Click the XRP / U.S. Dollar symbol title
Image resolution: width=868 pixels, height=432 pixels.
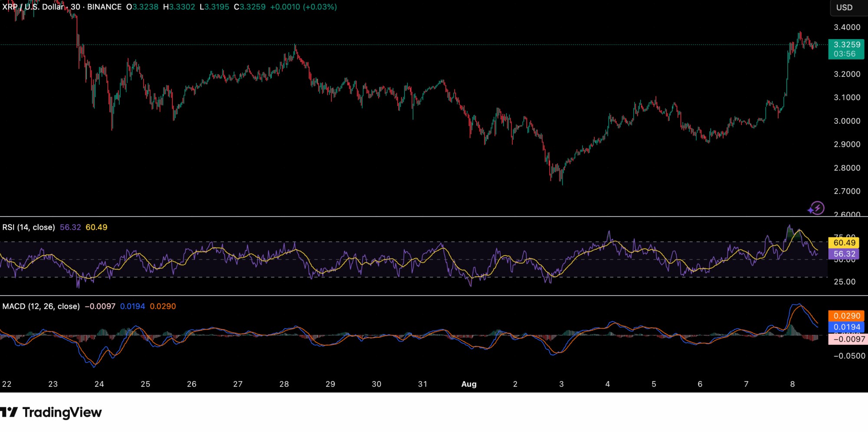[33, 7]
